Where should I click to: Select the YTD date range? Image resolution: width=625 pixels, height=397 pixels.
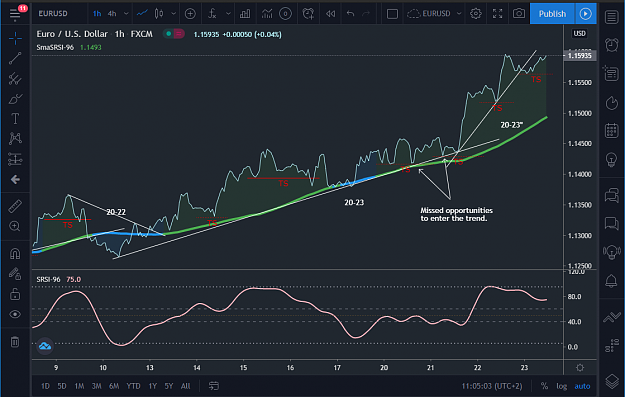[x=133, y=386]
